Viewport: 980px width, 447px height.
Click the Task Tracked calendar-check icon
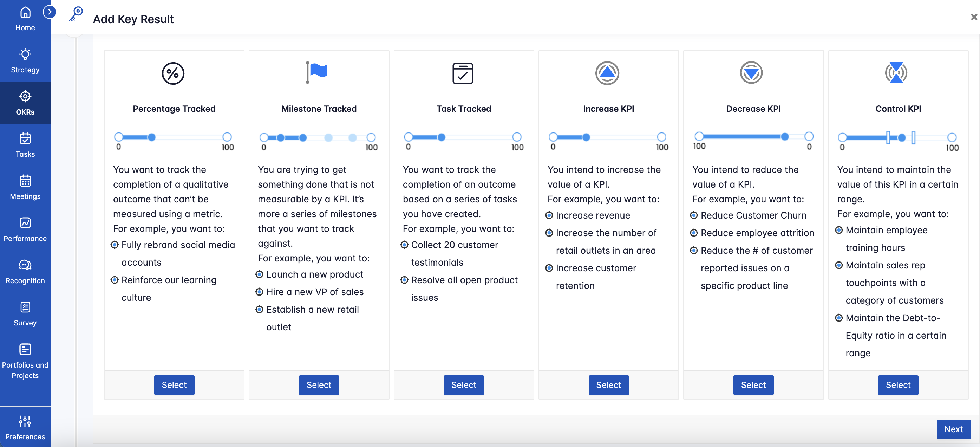point(463,73)
